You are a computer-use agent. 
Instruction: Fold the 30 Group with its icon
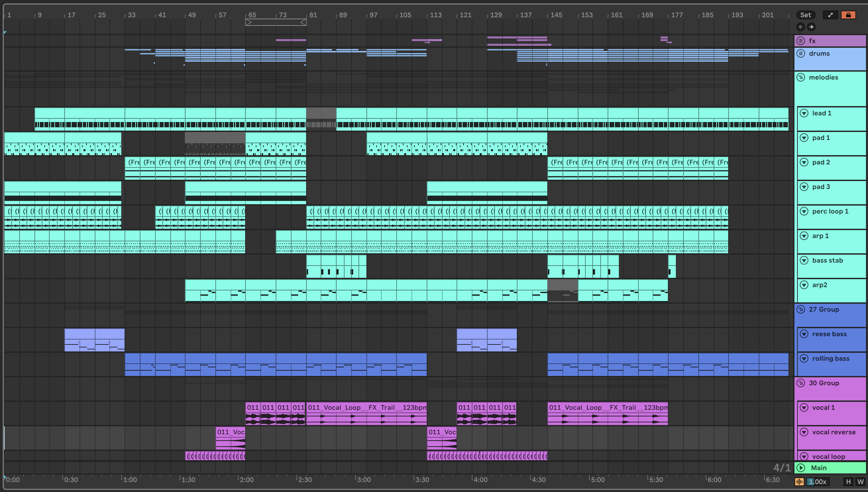point(801,383)
